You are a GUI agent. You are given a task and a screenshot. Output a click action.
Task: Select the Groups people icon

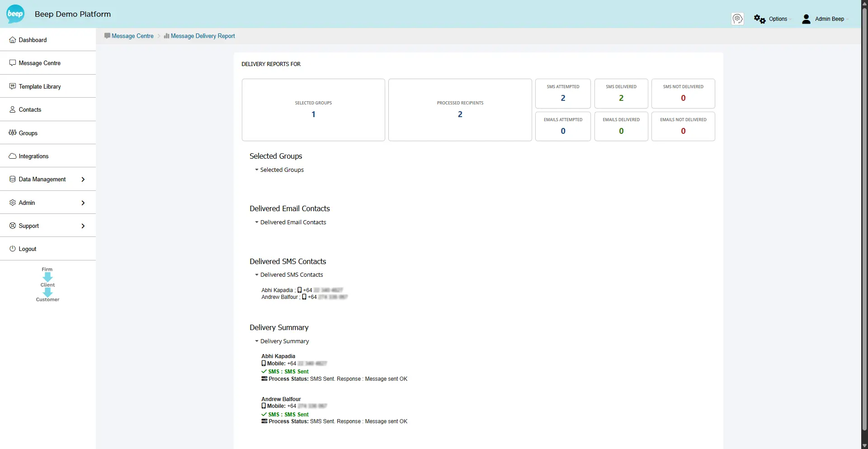12,132
